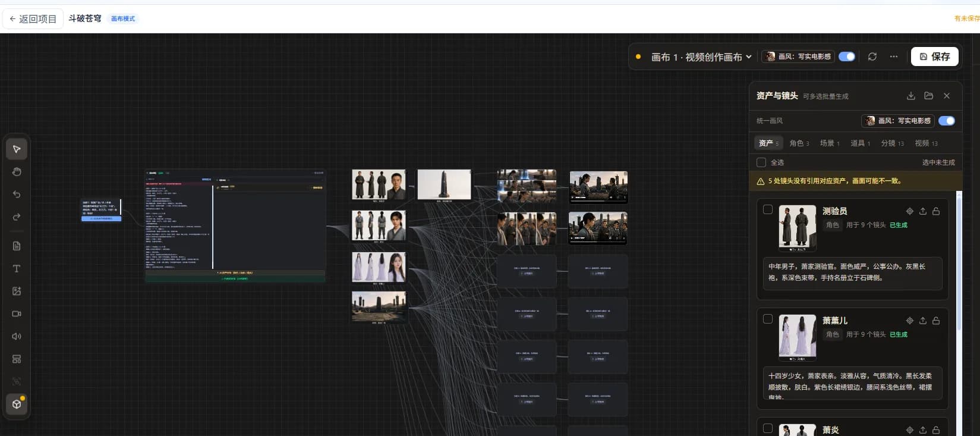Activate the hand pan tool
The height and width of the screenshot is (436, 980).
[x=17, y=172]
